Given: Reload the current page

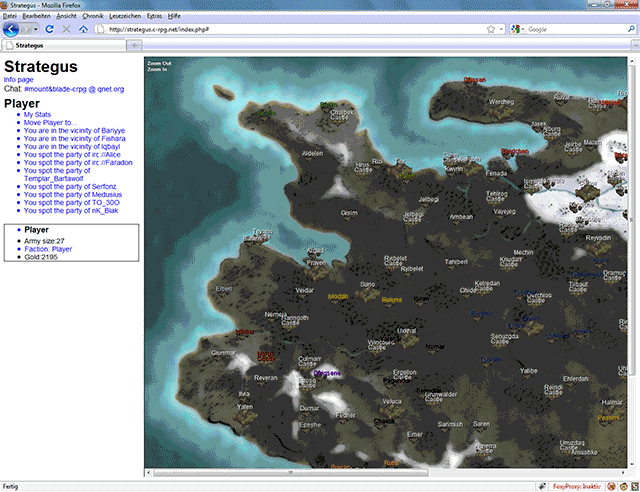Looking at the screenshot, I should (x=49, y=29).
